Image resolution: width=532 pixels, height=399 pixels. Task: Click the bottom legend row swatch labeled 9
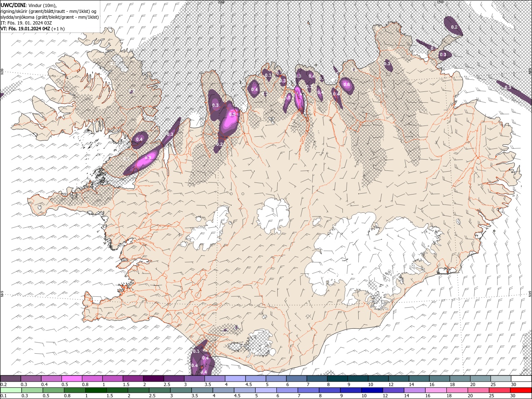(351, 390)
